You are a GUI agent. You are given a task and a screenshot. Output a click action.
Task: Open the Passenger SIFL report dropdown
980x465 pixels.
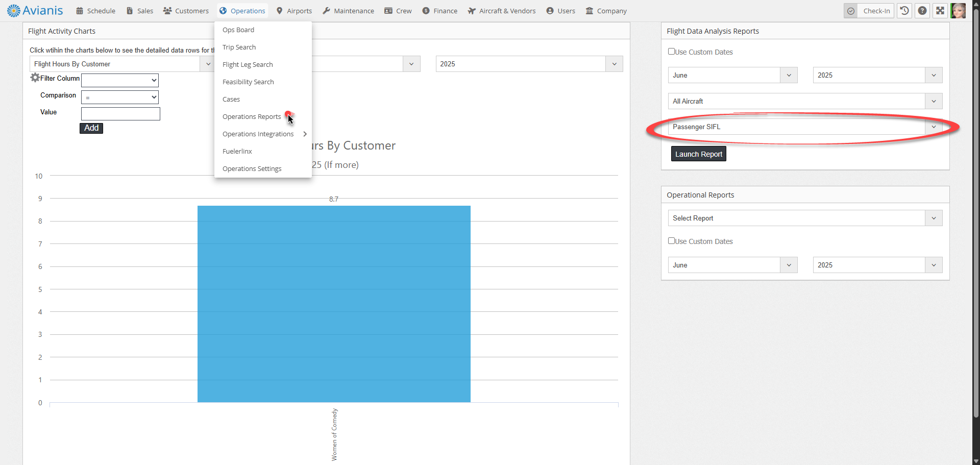coord(805,127)
